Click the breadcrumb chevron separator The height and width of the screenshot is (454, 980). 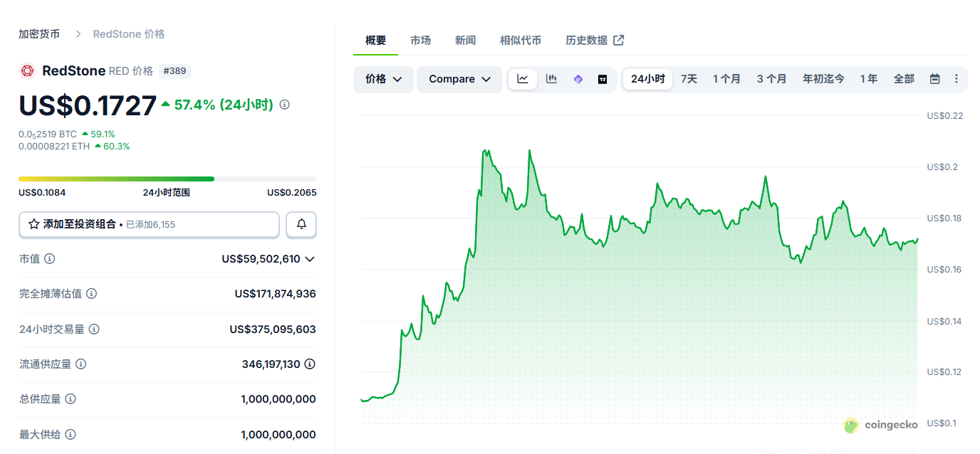(78, 34)
